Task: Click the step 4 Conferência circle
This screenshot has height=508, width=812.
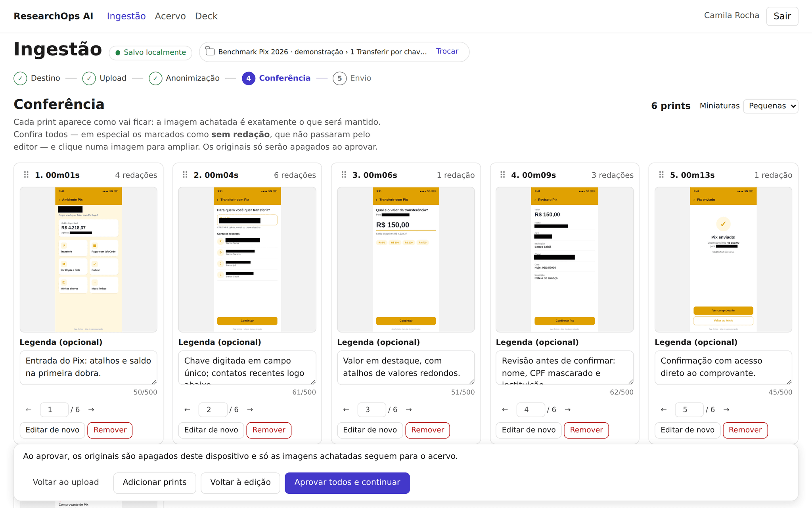Action: point(249,78)
